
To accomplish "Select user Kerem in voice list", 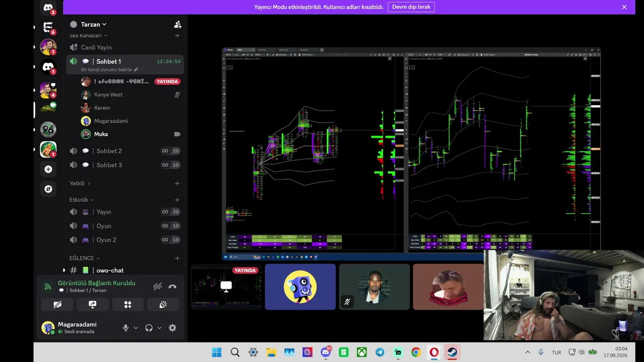I will [131, 108].
